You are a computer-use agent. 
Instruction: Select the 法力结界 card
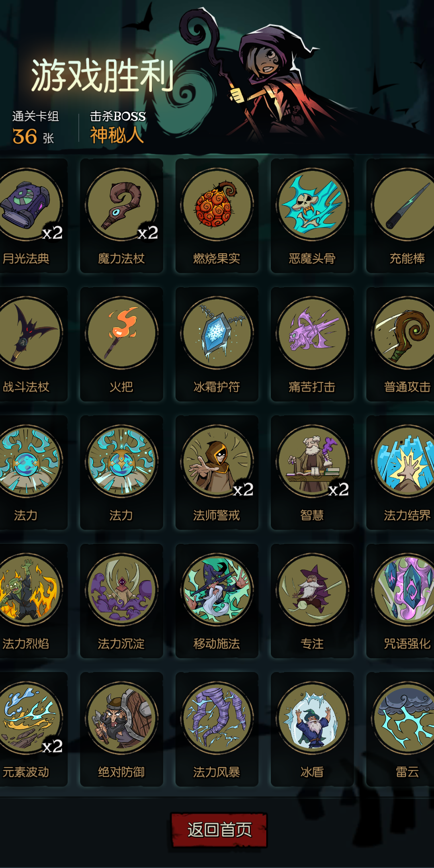click(400, 473)
